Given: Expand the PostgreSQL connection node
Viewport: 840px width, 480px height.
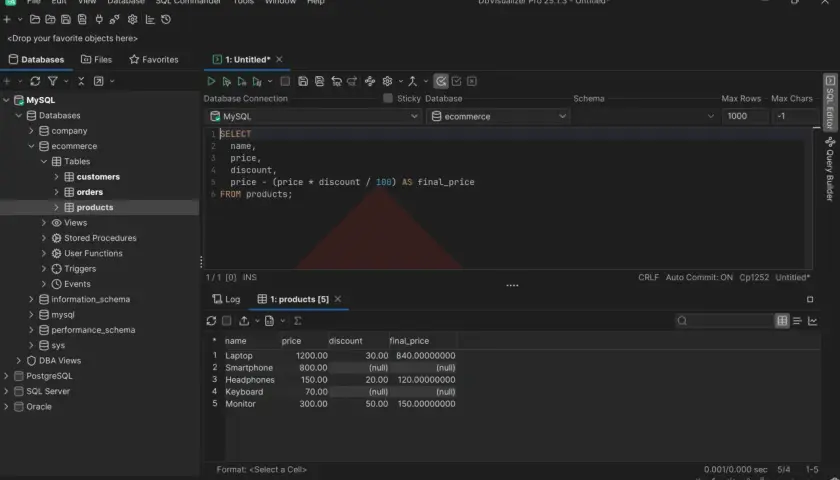Looking at the screenshot, I should 6,376.
